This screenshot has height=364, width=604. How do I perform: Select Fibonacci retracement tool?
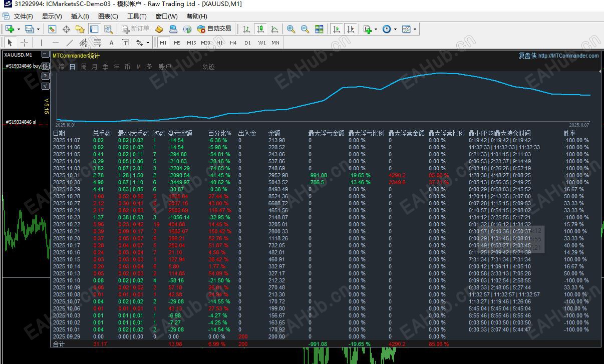click(x=97, y=43)
